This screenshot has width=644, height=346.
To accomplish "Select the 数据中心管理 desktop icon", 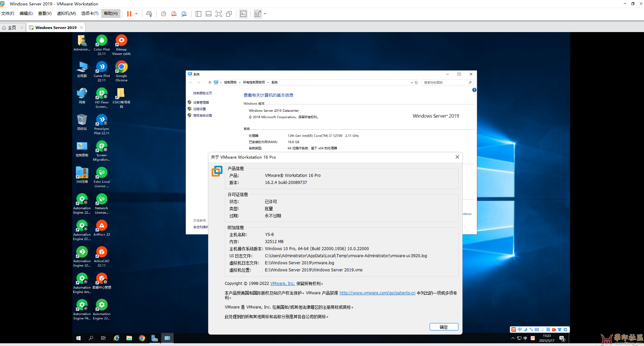I will point(102,281).
